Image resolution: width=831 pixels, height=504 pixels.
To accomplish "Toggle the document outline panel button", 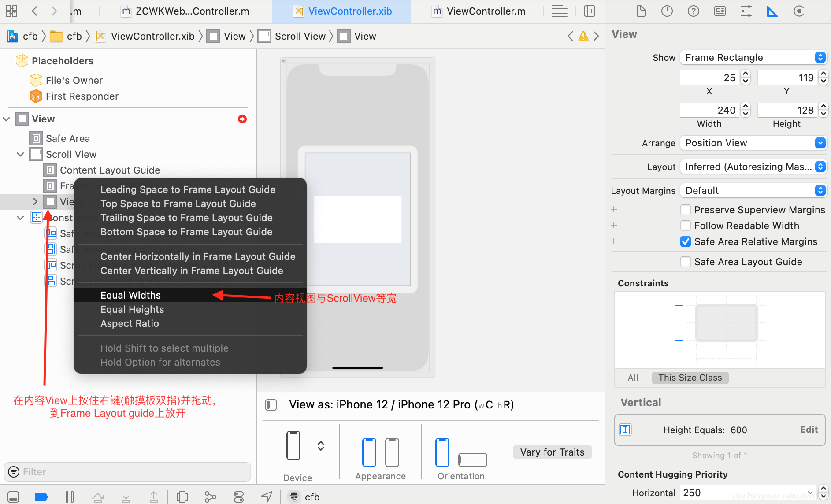I will [x=271, y=404].
